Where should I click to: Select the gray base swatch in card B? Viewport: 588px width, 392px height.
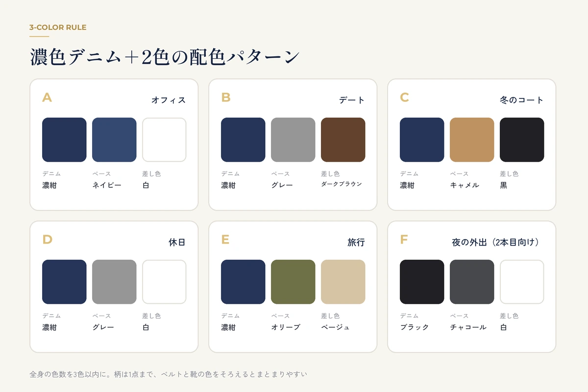[293, 140]
